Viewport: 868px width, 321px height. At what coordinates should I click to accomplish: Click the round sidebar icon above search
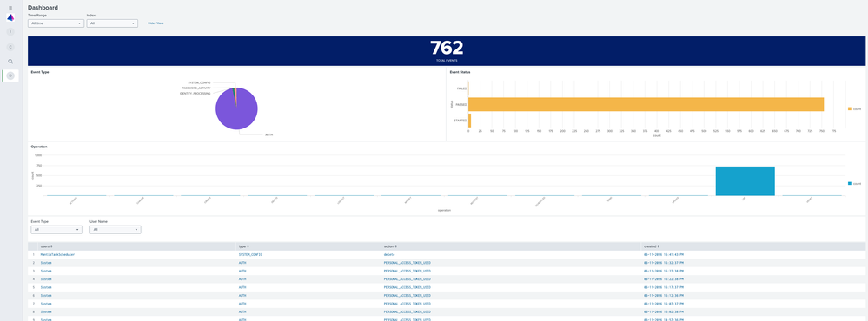pyautogui.click(x=10, y=46)
